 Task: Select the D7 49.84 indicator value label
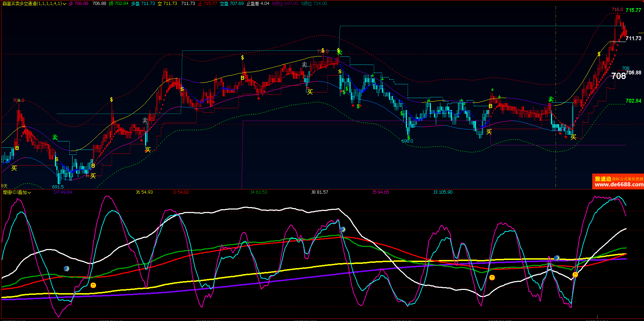[x=63, y=192]
